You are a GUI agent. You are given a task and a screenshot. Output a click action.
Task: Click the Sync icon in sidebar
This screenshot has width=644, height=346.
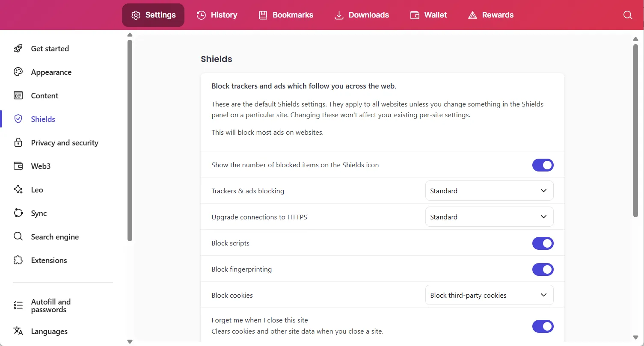(x=18, y=213)
